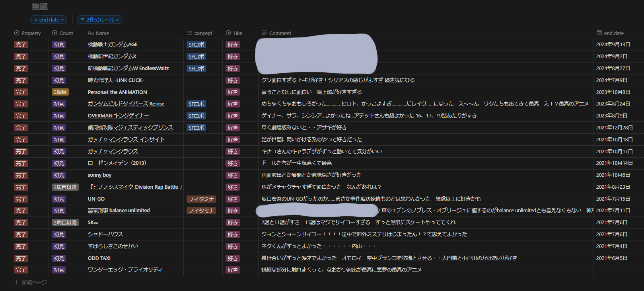The width and height of the screenshot is (644, 291).
Task: Click the Name column text-type icon
Action: point(91,33)
